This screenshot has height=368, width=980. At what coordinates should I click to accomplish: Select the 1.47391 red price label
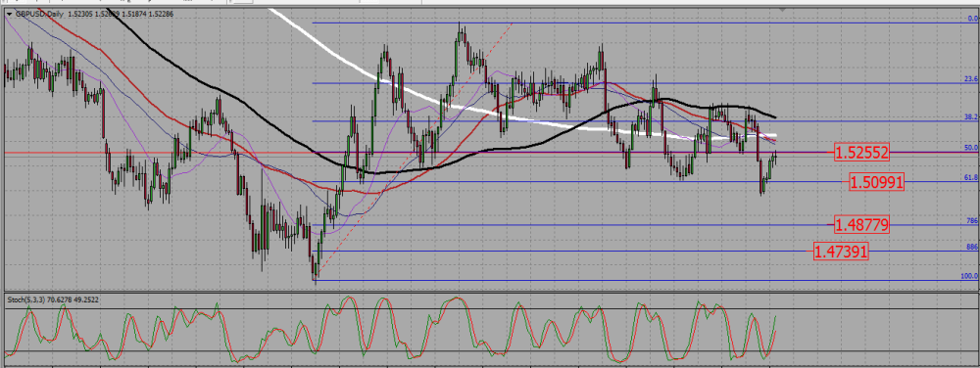841,252
